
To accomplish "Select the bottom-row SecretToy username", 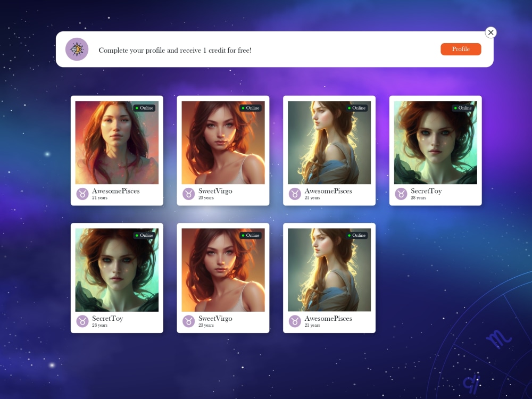I will 107,319.
